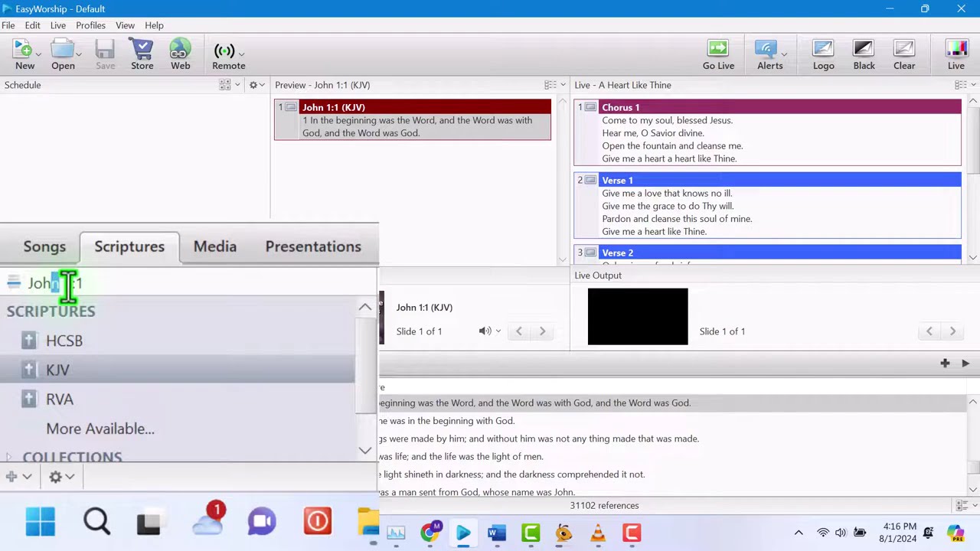Open Windows taskbar Search

(x=97, y=522)
